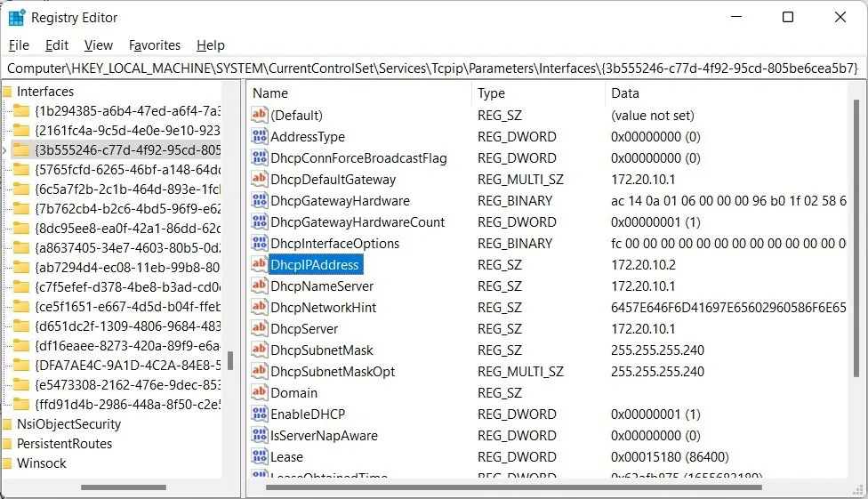
Task: Click the folder icon of NsiObjectSecurity key
Action: [x=7, y=424]
